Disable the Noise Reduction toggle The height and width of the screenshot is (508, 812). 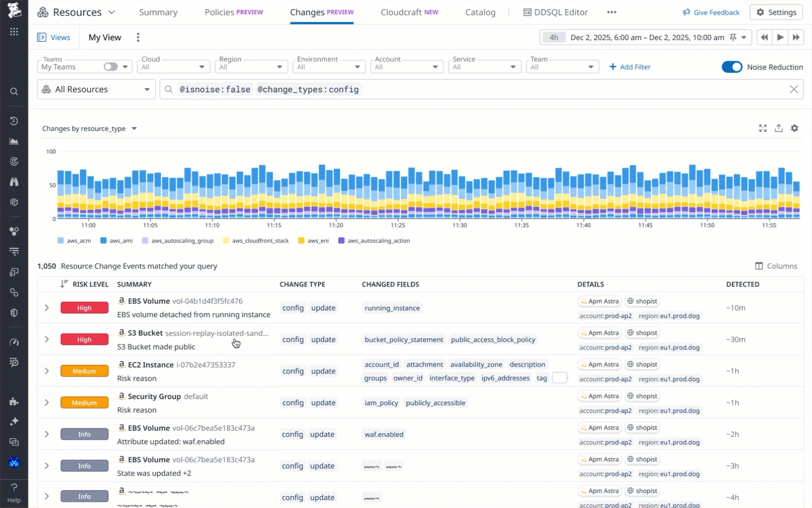pyautogui.click(x=732, y=67)
